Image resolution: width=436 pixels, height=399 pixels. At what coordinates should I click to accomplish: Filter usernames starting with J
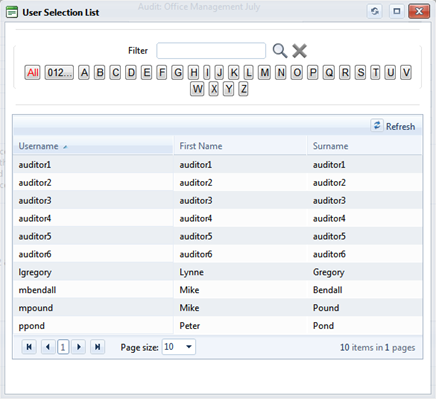[x=219, y=72]
